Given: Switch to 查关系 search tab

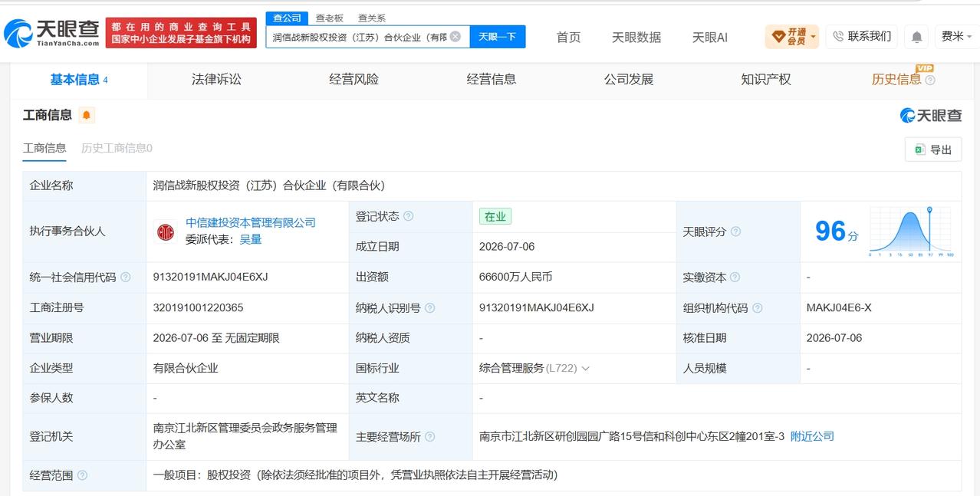Looking at the screenshot, I should click(372, 18).
